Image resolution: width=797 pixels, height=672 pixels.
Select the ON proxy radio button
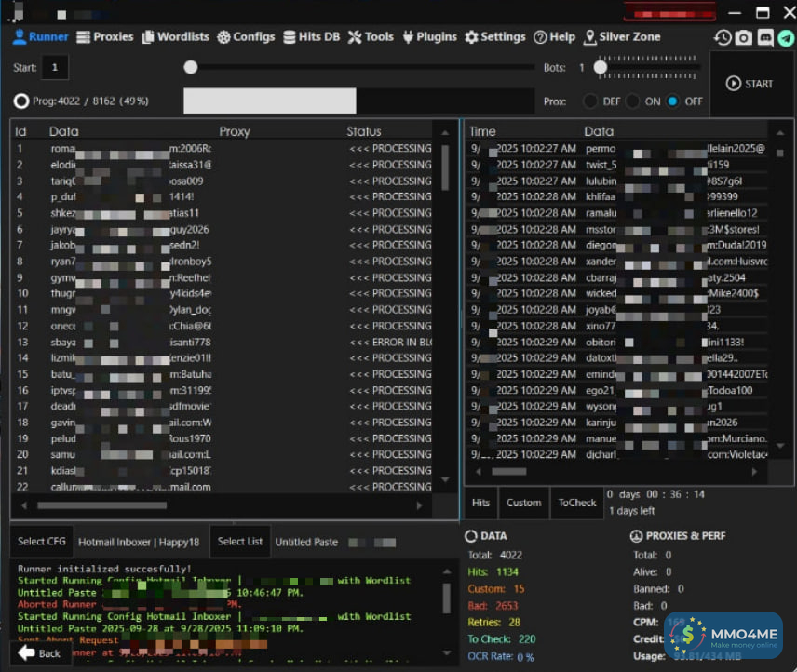coord(633,101)
